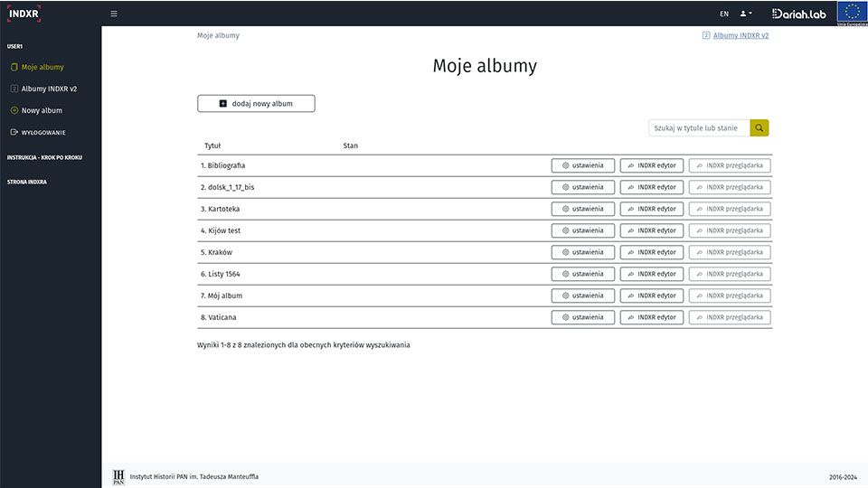Click 'WYLOGOWANIE' to log out
Viewport: 868px width, 488px height.
[x=43, y=133]
